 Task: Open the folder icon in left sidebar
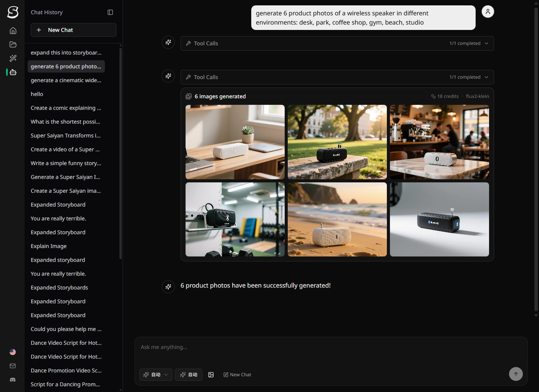(13, 45)
